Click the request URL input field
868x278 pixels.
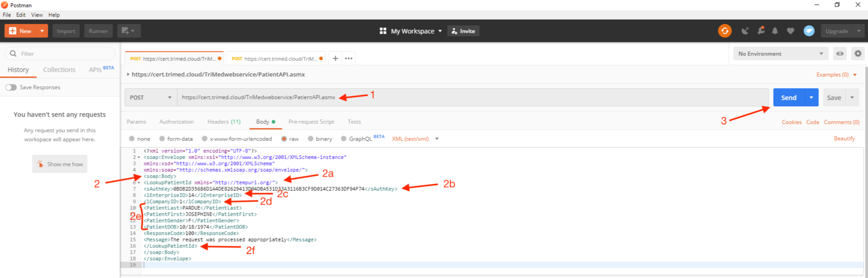473,97
